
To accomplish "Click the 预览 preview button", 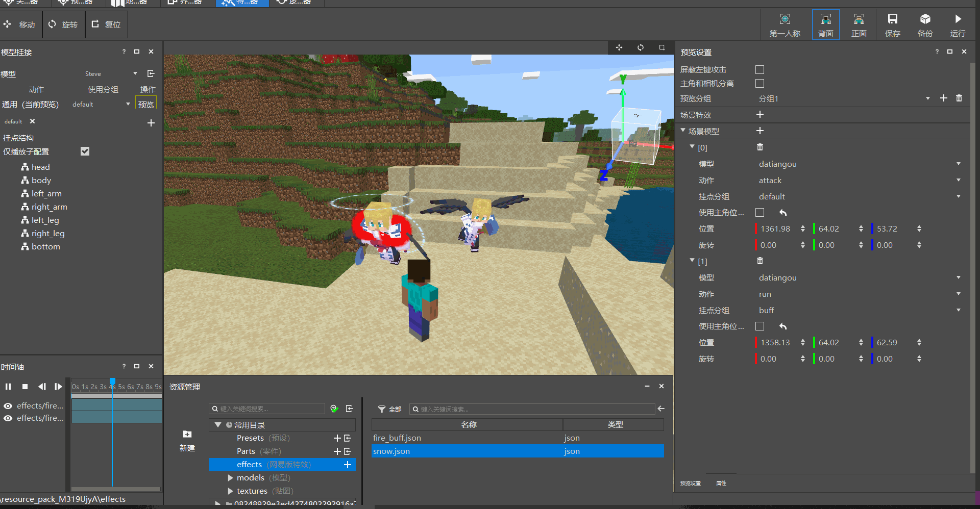I will [x=146, y=104].
